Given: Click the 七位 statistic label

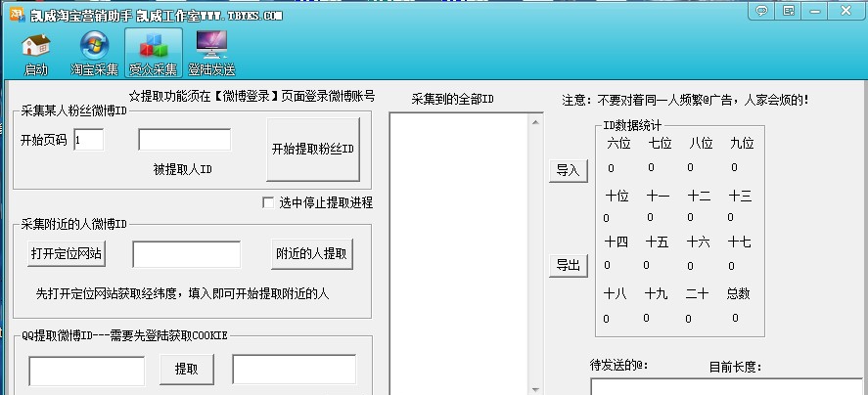Looking at the screenshot, I should 660,144.
